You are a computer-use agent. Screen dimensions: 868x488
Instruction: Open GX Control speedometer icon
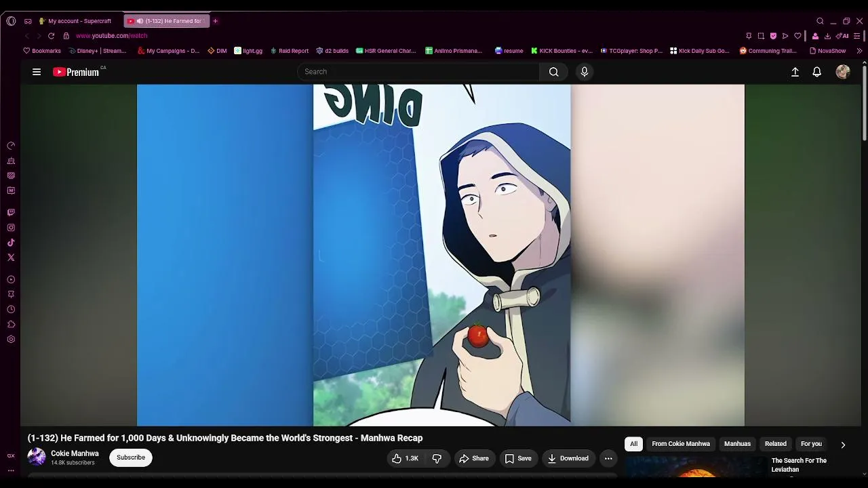(11, 146)
